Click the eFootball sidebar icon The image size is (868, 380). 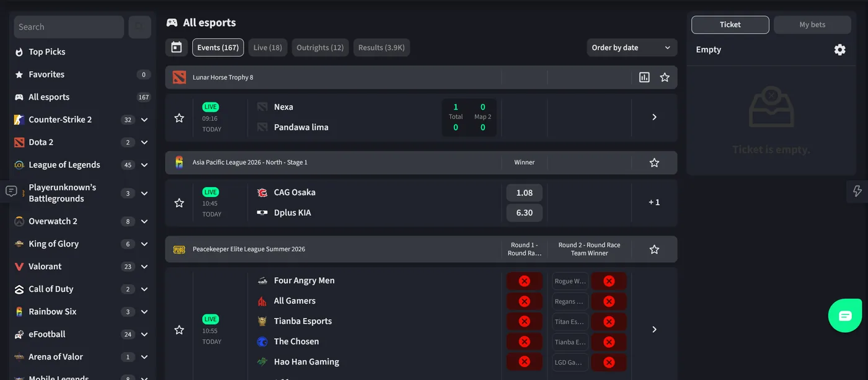click(x=19, y=334)
